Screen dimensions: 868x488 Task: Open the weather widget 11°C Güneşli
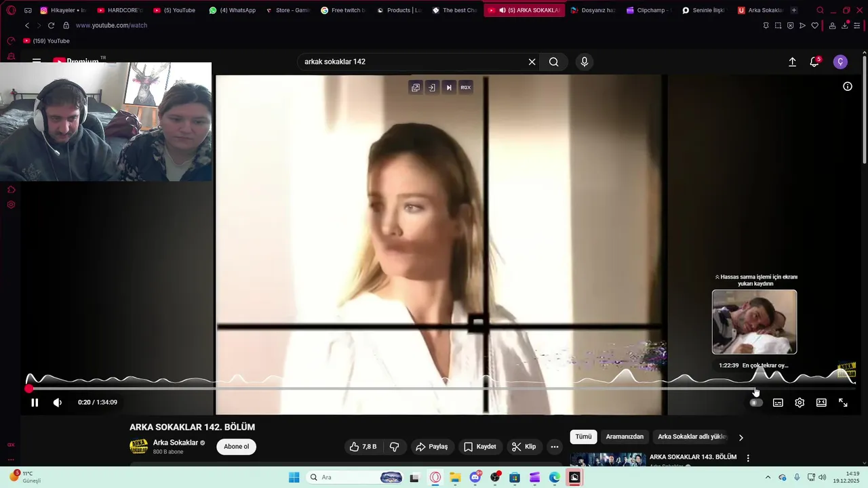click(24, 476)
